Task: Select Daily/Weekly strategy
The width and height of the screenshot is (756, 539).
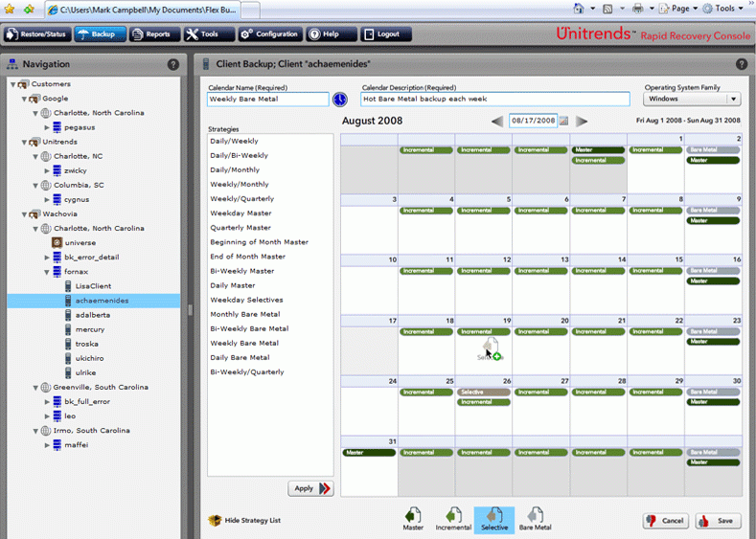Action: click(235, 141)
